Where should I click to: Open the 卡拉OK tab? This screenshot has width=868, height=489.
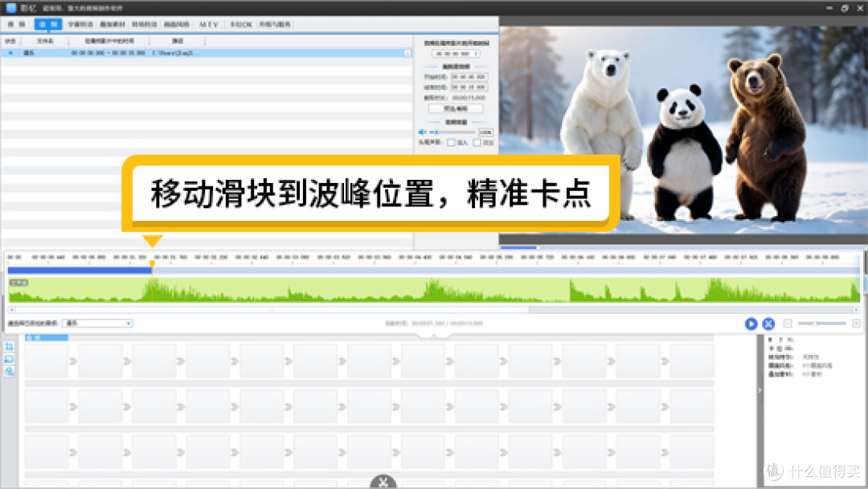coord(241,24)
